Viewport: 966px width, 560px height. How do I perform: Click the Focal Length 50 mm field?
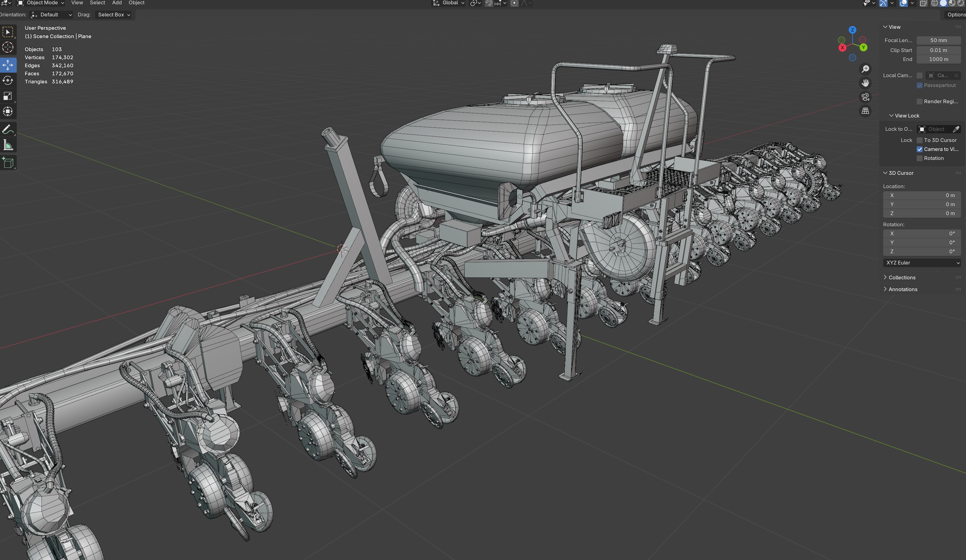click(x=938, y=40)
